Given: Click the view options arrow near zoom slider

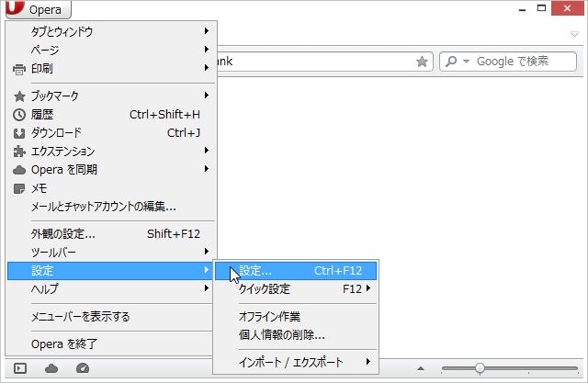Looking at the screenshot, I should (421, 368).
